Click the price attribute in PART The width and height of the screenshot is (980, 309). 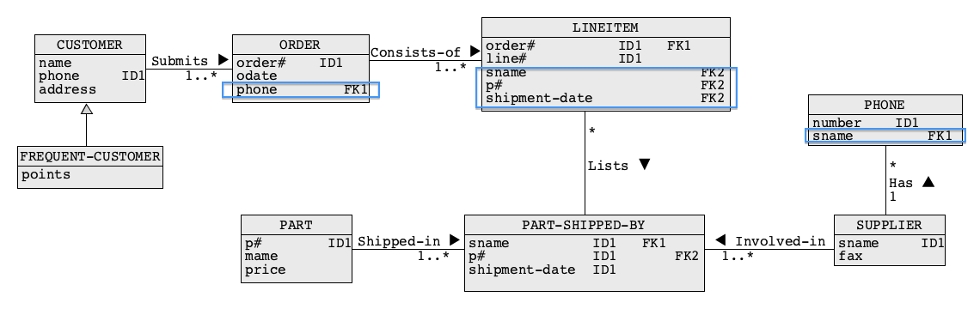pos(265,270)
